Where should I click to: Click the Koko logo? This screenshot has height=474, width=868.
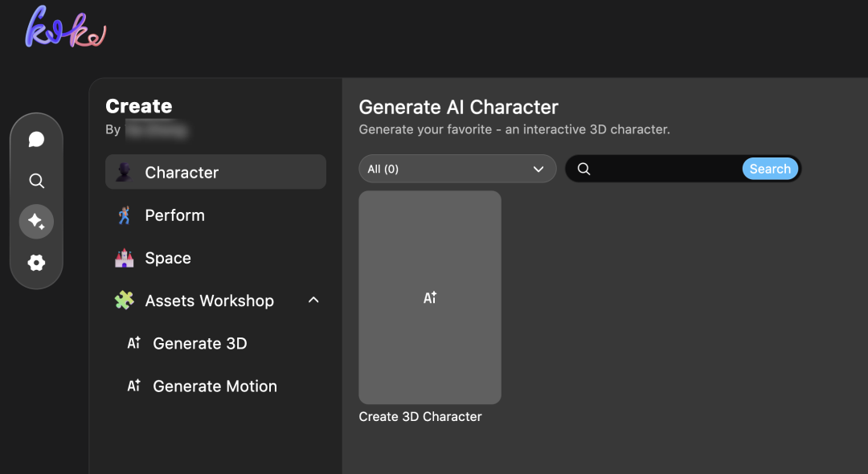[65, 27]
